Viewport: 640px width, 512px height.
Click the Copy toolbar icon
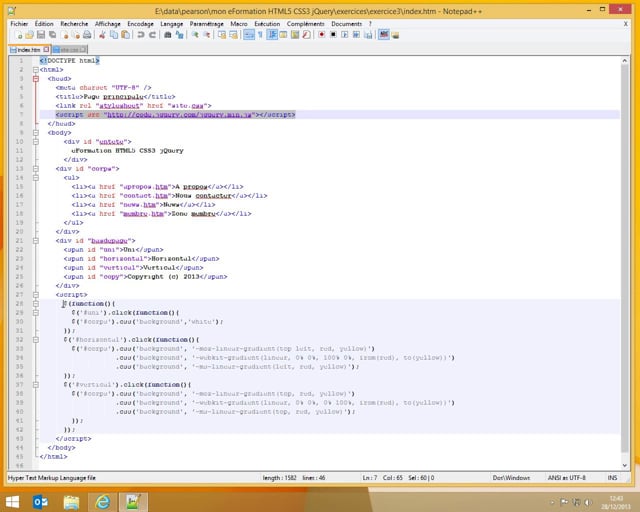pos(114,35)
